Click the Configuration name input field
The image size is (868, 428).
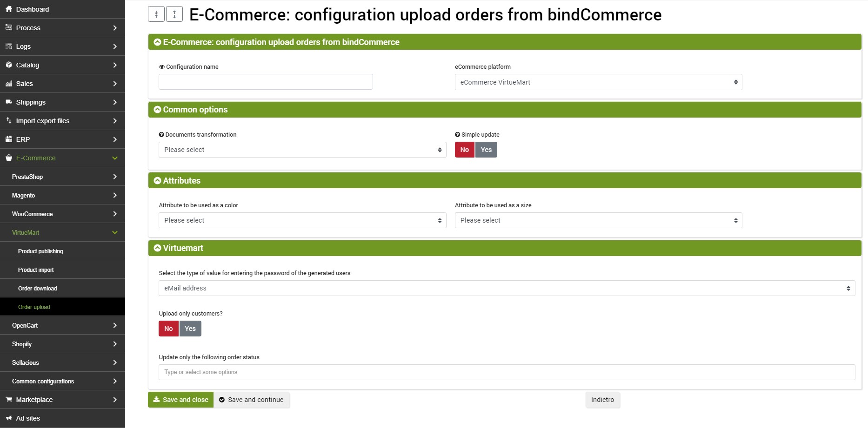click(266, 82)
